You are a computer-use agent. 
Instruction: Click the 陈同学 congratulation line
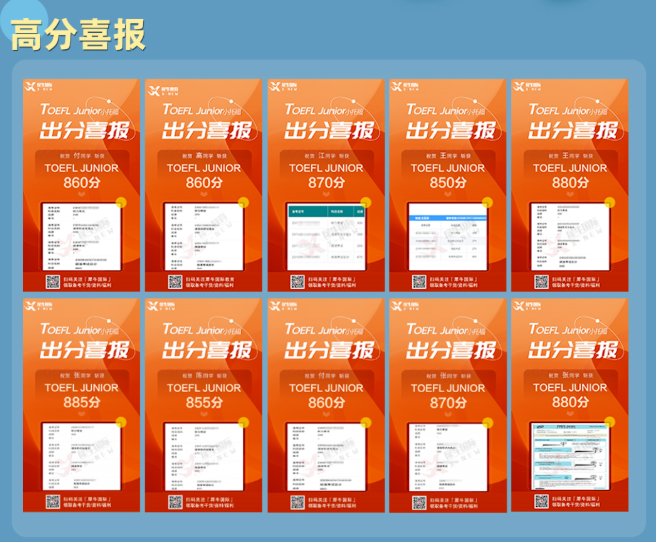(204, 376)
